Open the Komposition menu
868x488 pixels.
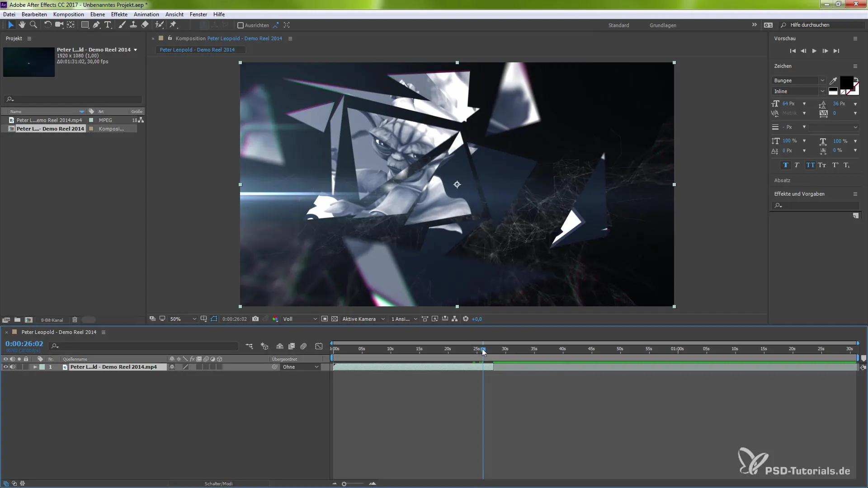[69, 14]
